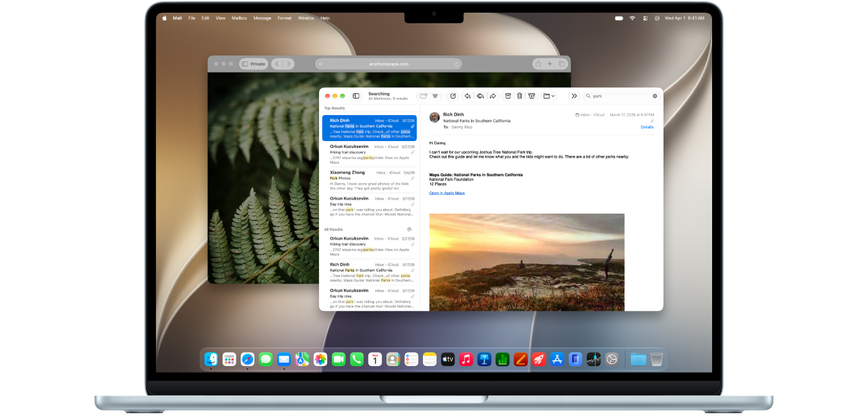The height and width of the screenshot is (416, 868).
Task: Open Notes from the Dock
Action: point(429,359)
